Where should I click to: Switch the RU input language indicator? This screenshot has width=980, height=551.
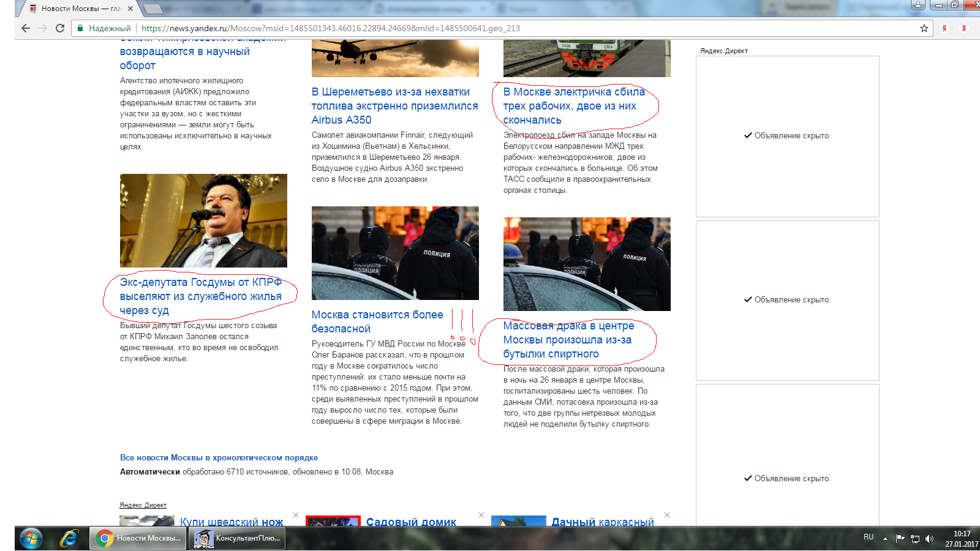[869, 537]
